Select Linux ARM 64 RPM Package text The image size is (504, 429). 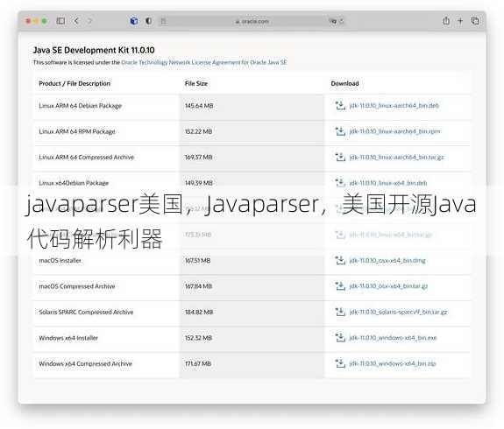77,131
